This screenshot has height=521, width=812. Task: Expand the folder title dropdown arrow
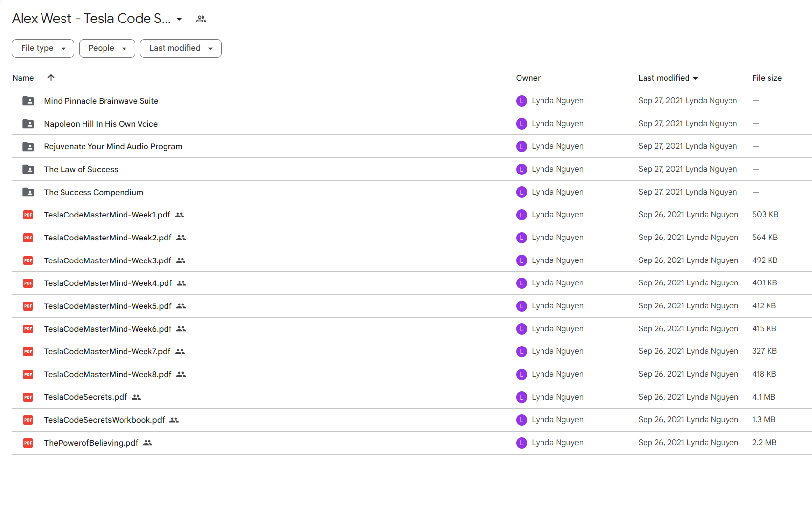coord(179,19)
